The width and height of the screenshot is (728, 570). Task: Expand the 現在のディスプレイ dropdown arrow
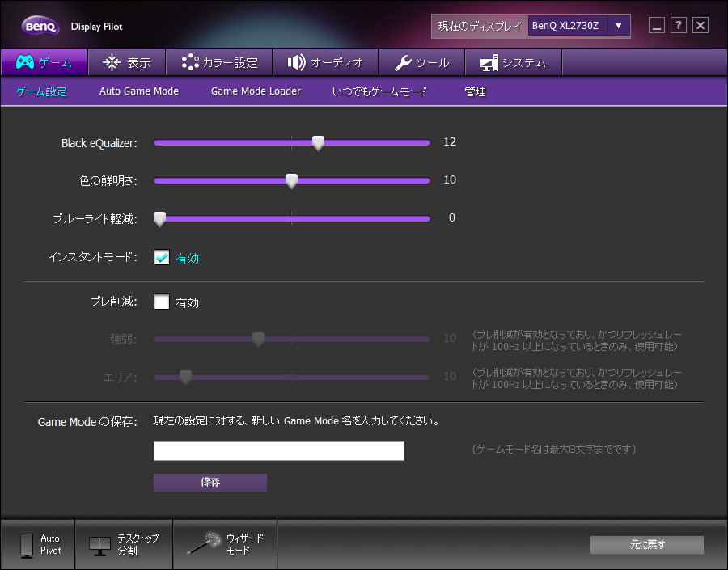(x=619, y=26)
